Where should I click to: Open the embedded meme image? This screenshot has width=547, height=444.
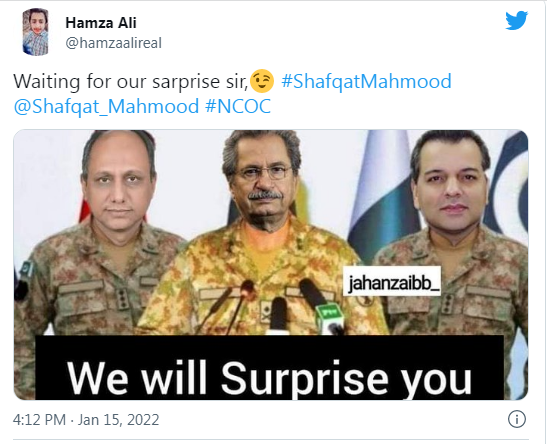[x=271, y=265]
